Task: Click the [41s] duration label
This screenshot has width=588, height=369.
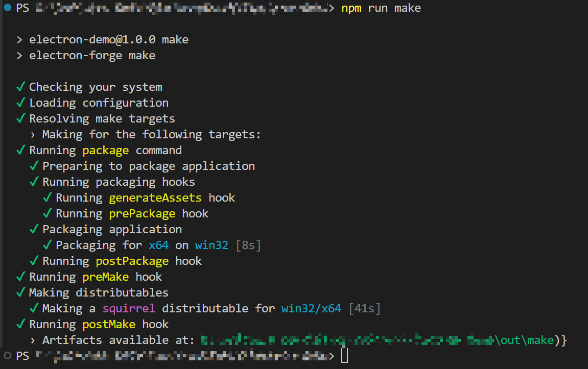Action: (x=364, y=308)
